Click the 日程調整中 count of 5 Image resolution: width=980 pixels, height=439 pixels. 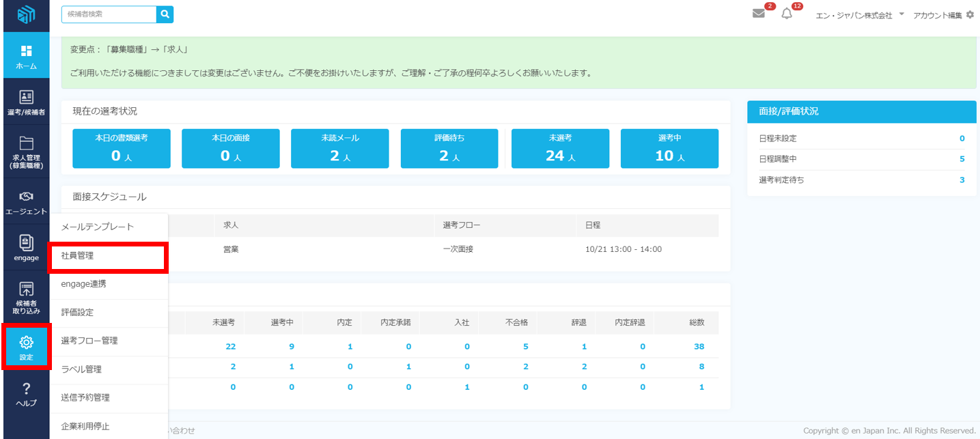pyautogui.click(x=962, y=159)
